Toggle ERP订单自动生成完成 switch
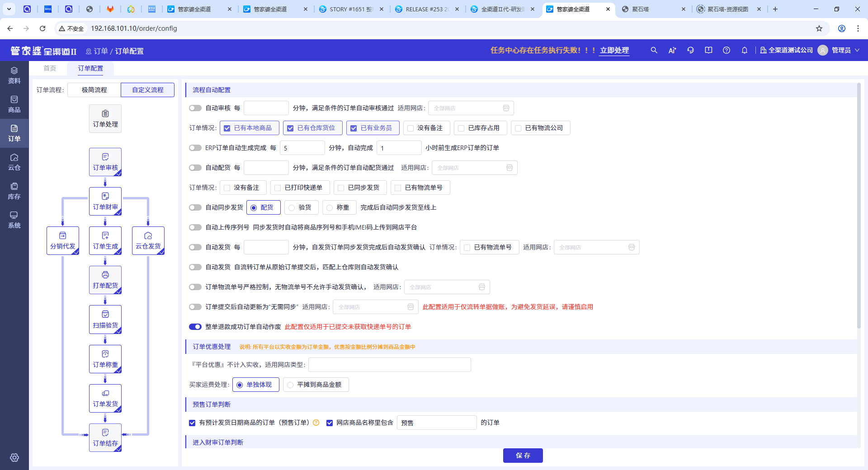The width and height of the screenshot is (868, 470). pos(195,148)
